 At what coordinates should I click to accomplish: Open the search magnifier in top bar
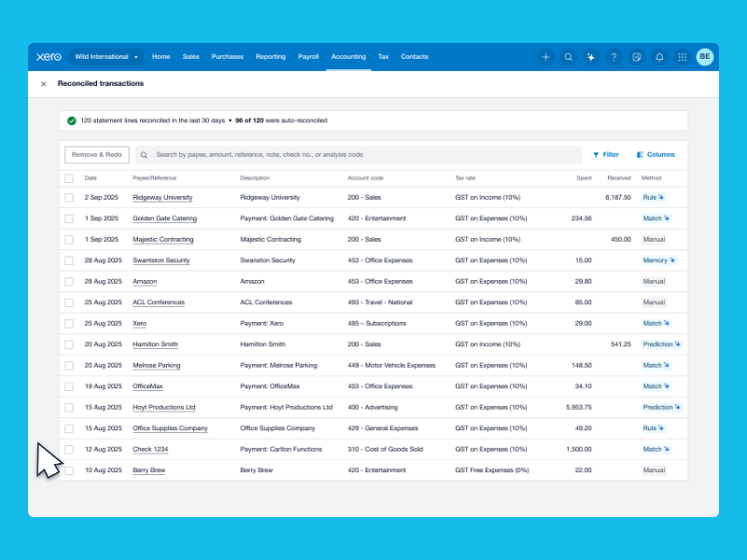point(569,57)
